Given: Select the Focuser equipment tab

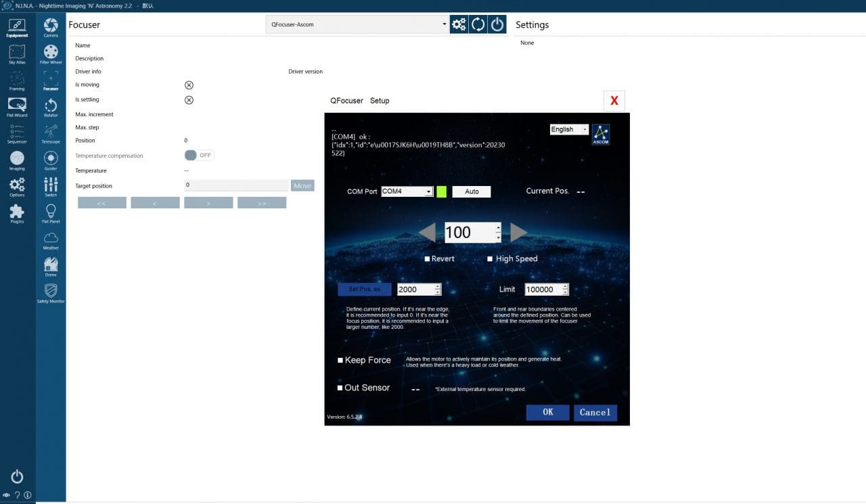Looking at the screenshot, I should 51,81.
